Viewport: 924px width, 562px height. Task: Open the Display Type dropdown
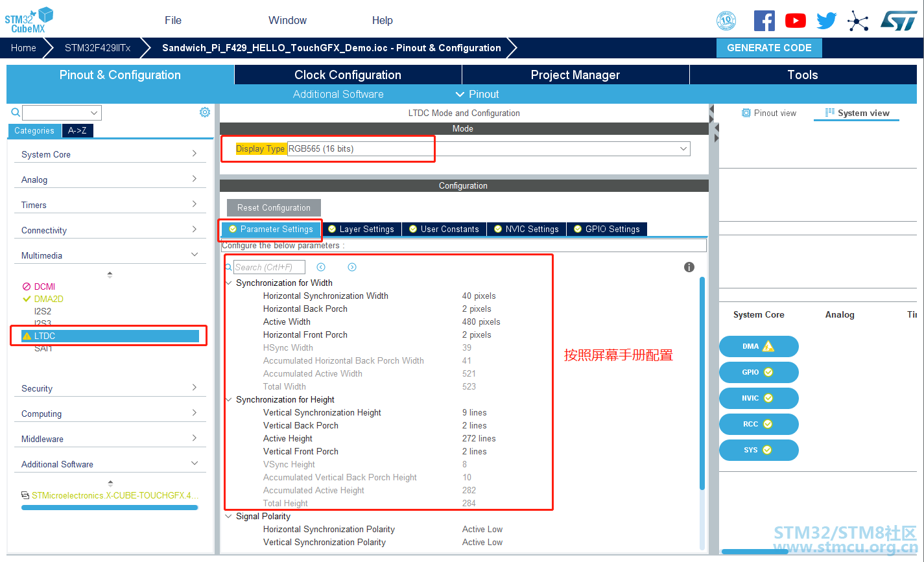[488, 148]
